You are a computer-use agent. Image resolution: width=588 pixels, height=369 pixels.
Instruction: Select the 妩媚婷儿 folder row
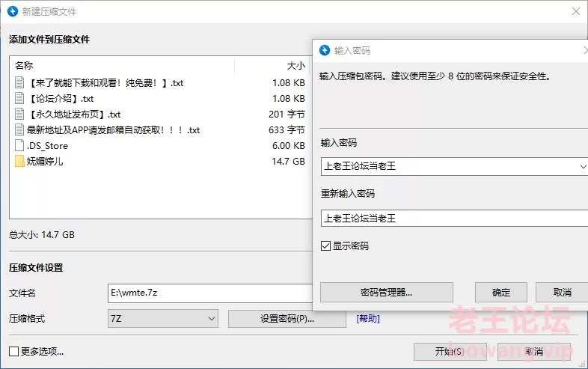pyautogui.click(x=161, y=162)
